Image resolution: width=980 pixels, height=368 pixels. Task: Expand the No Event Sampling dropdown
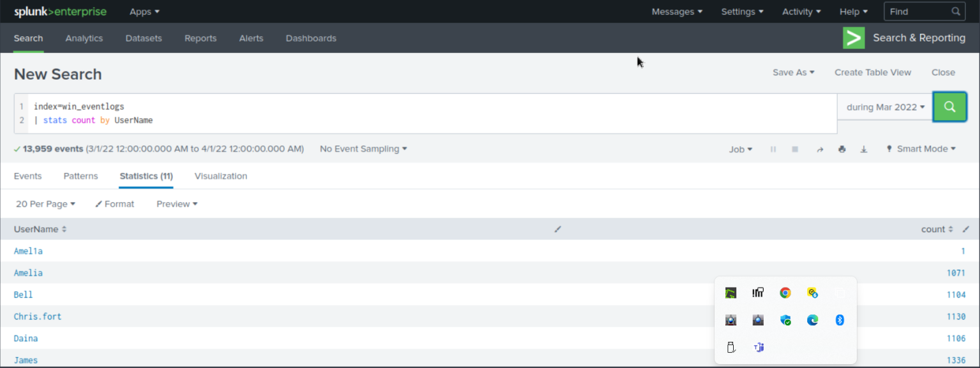click(363, 149)
